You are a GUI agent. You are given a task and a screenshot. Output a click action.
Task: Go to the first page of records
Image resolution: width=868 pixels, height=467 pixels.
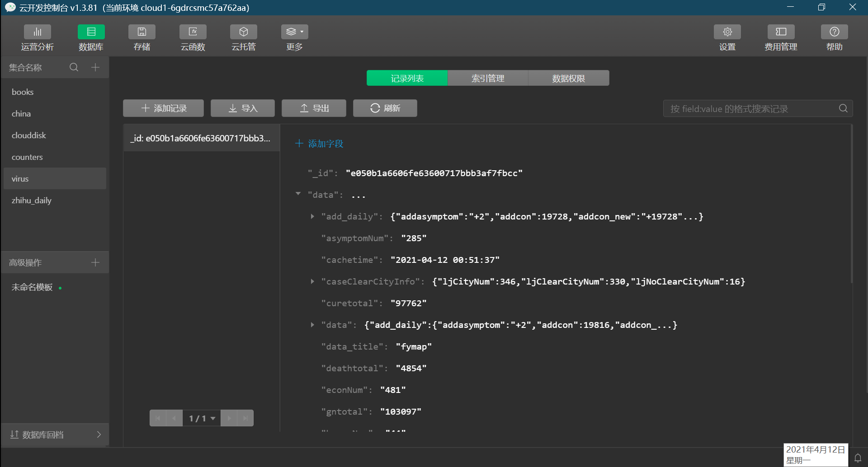157,418
